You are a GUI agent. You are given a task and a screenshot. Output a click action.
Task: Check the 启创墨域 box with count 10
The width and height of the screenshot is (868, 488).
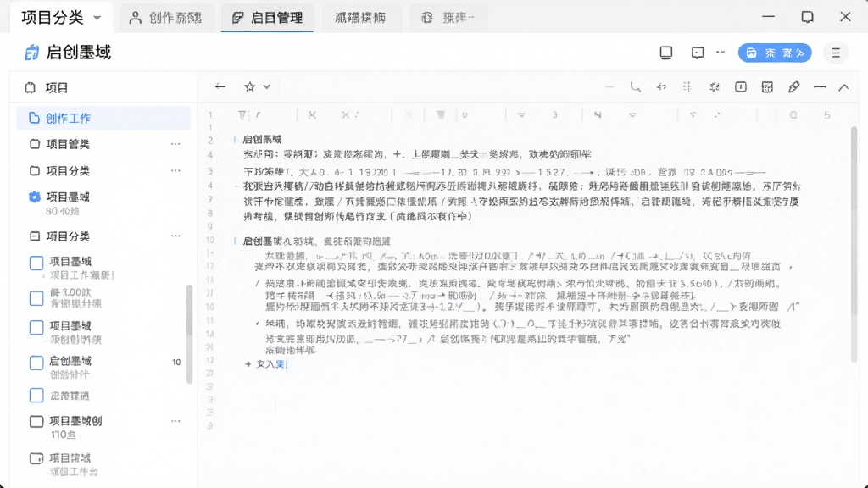coord(36,363)
